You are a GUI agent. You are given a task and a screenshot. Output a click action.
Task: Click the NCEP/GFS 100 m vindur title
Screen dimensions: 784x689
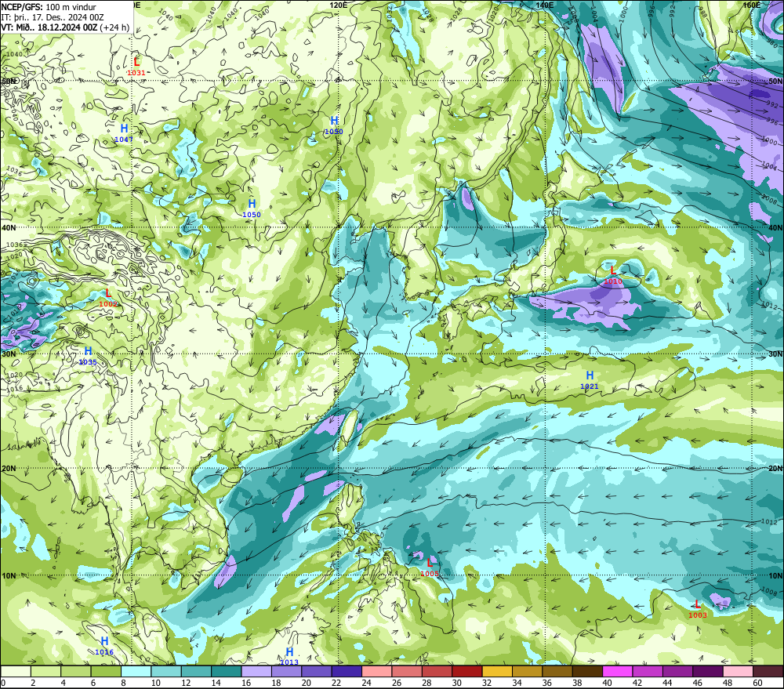pyautogui.click(x=49, y=7)
